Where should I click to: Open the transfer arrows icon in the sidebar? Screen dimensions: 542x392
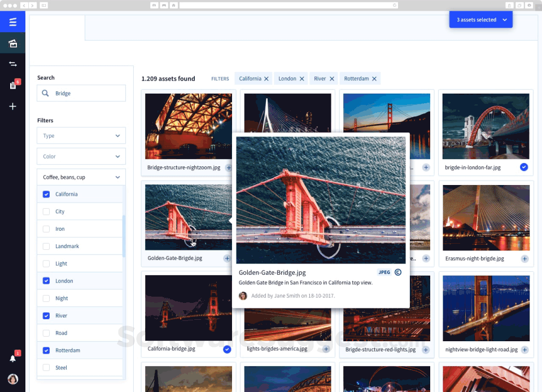coord(12,64)
